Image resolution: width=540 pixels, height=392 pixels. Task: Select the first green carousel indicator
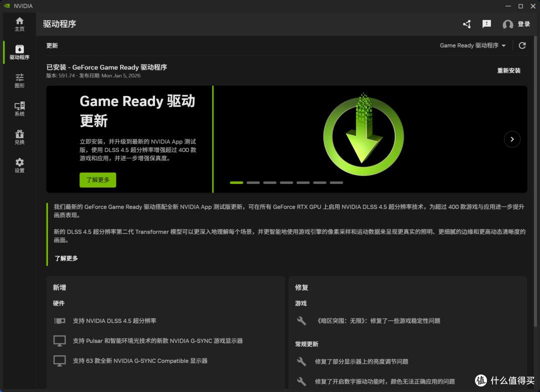click(236, 182)
